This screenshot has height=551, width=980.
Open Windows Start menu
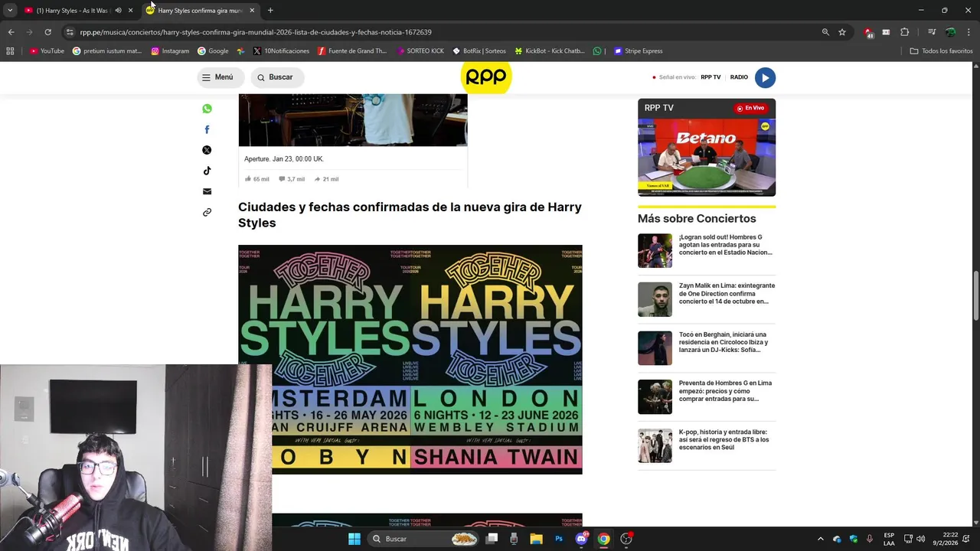tap(354, 539)
